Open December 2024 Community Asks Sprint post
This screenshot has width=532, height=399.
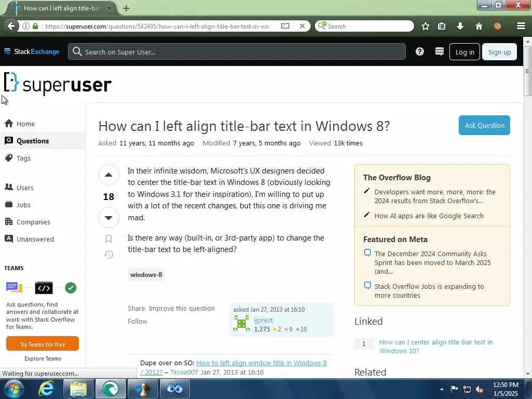[433, 262]
